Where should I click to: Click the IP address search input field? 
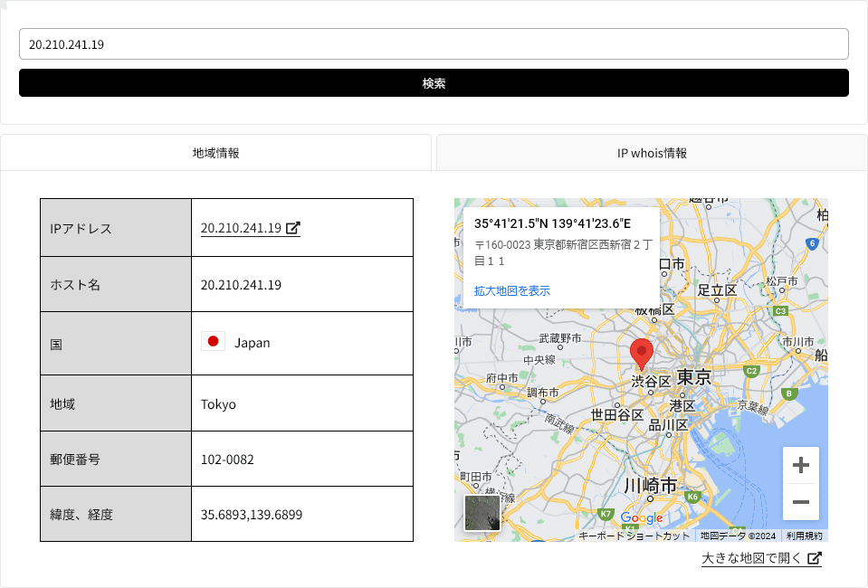point(434,44)
